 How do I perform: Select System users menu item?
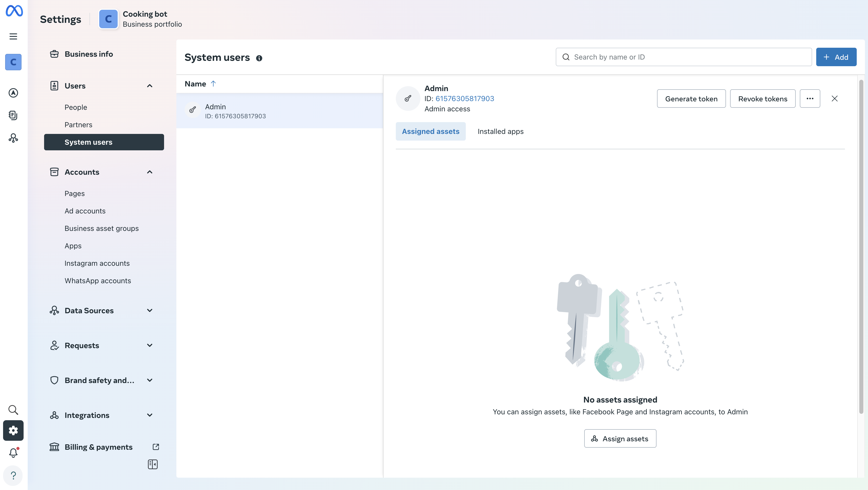104,142
